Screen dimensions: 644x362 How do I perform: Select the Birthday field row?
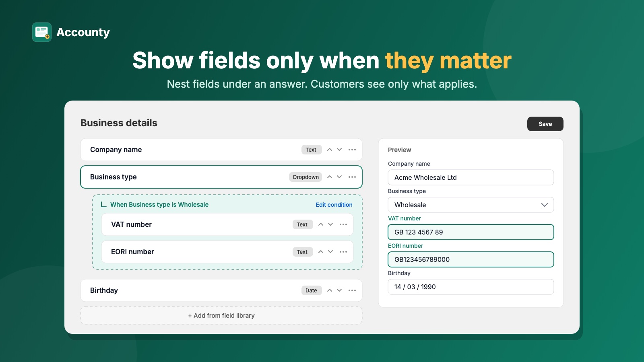click(x=221, y=290)
